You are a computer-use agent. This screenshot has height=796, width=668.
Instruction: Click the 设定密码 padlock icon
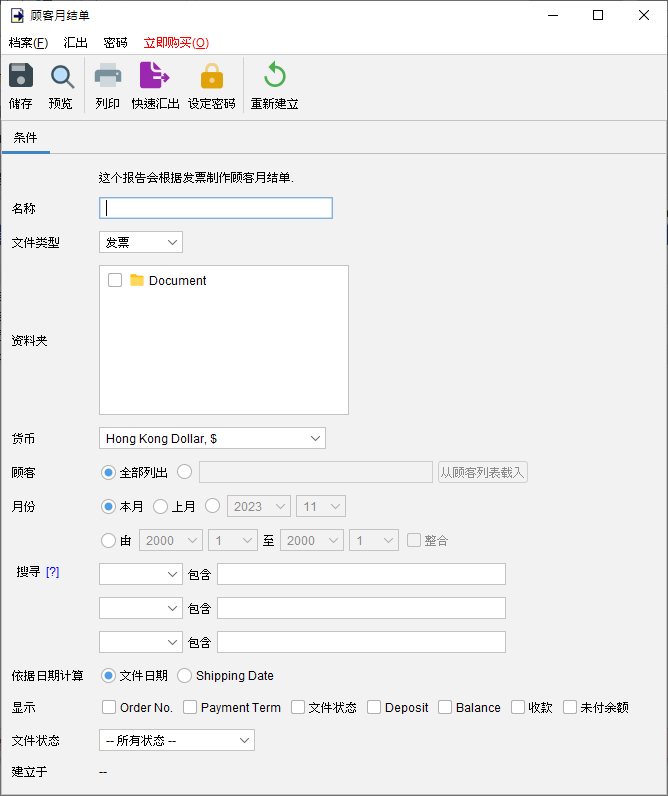[x=212, y=76]
